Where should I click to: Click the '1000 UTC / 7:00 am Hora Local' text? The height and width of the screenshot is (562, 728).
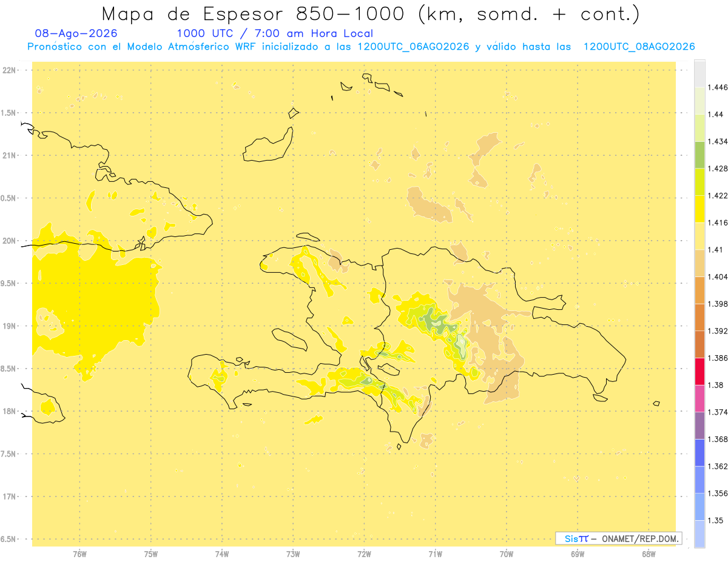(x=275, y=34)
